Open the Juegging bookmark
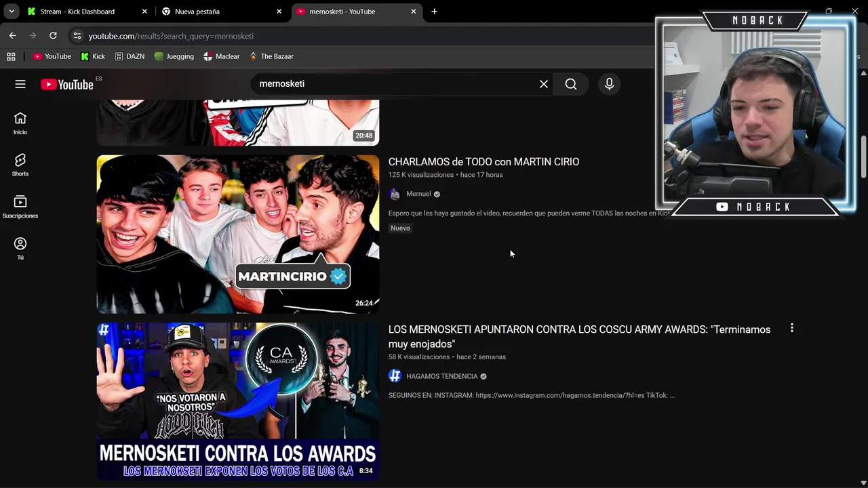 coord(174,56)
